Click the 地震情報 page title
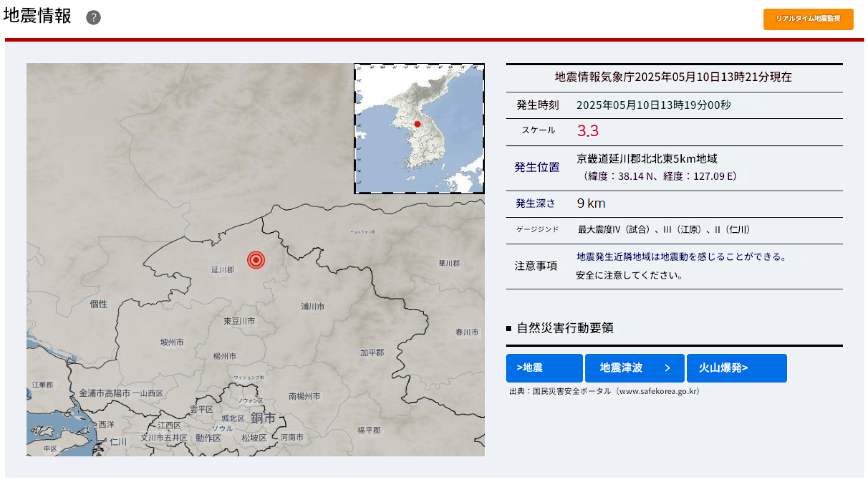 [37, 16]
